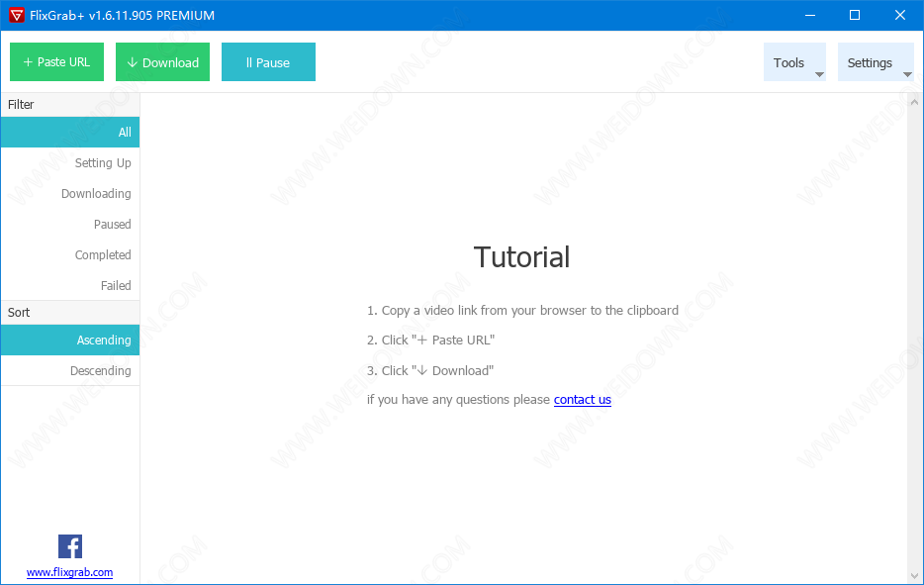Open the contact us link
The width and height of the screenshot is (924, 585).
[583, 400]
